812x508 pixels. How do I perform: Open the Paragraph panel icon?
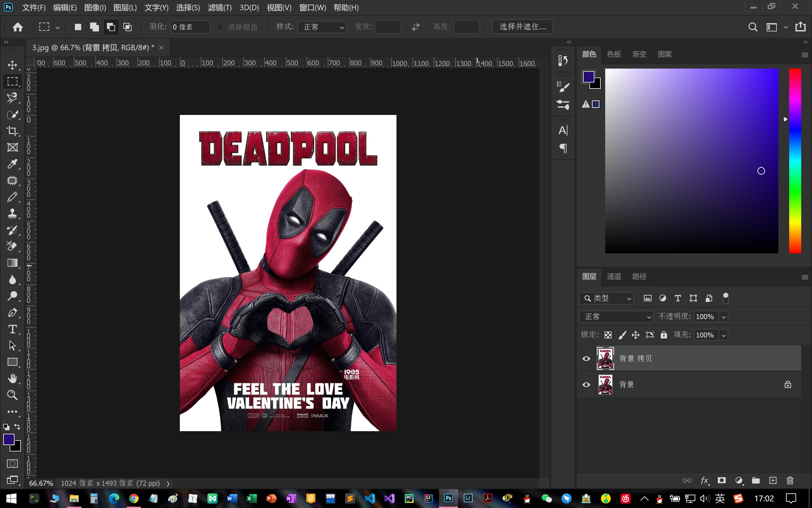[x=563, y=148]
